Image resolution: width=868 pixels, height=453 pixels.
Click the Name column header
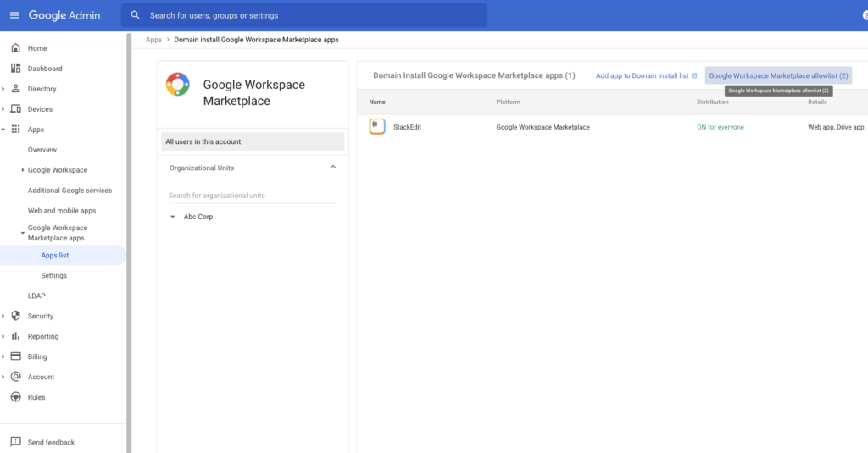[377, 102]
